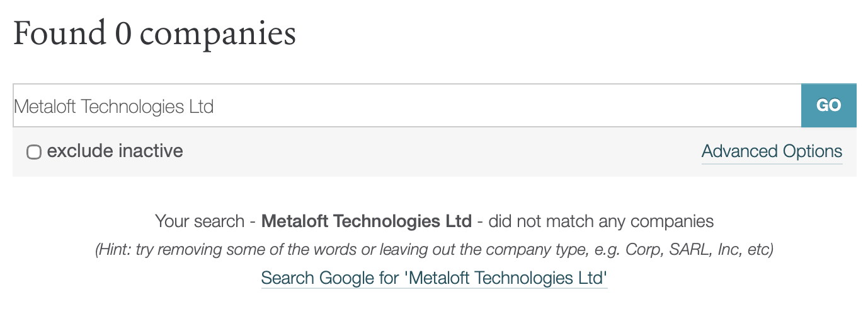The image size is (868, 328).
Task: Open Advanced Options link
Action: point(772,152)
